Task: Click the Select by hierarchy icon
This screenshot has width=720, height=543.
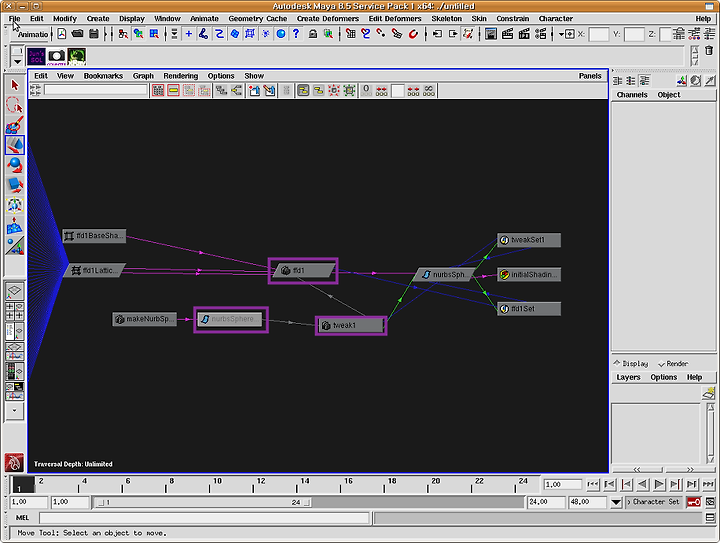Action: pyautogui.click(x=123, y=34)
